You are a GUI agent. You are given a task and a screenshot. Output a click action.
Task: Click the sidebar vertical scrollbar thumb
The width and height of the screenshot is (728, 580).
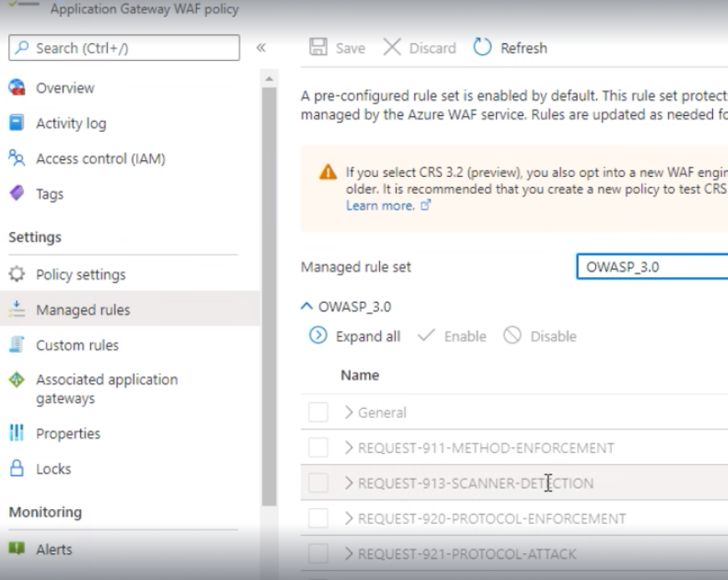pyautogui.click(x=269, y=297)
